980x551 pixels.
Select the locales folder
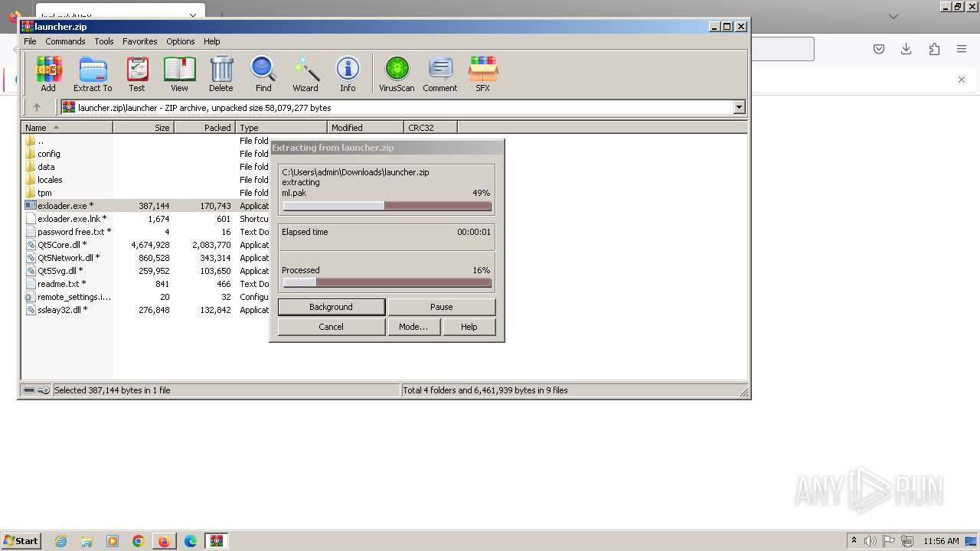50,180
